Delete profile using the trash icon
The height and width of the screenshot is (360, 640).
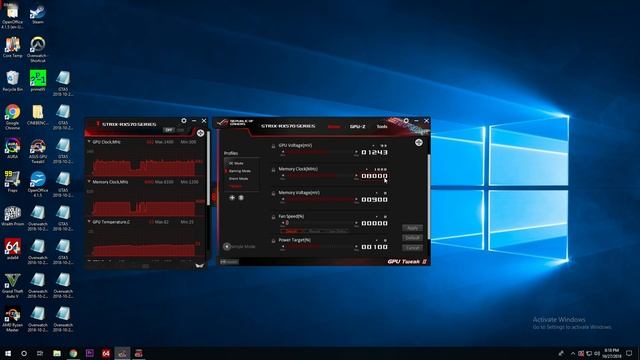241,198
